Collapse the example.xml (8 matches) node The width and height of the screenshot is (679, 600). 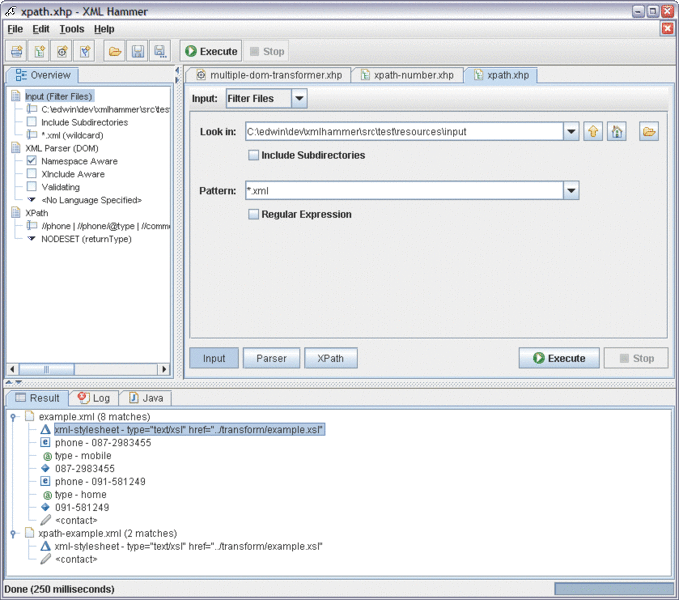point(13,417)
